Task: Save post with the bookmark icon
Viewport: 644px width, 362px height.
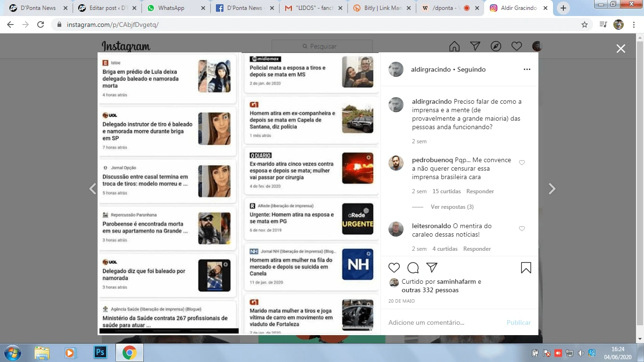Action: tap(526, 268)
